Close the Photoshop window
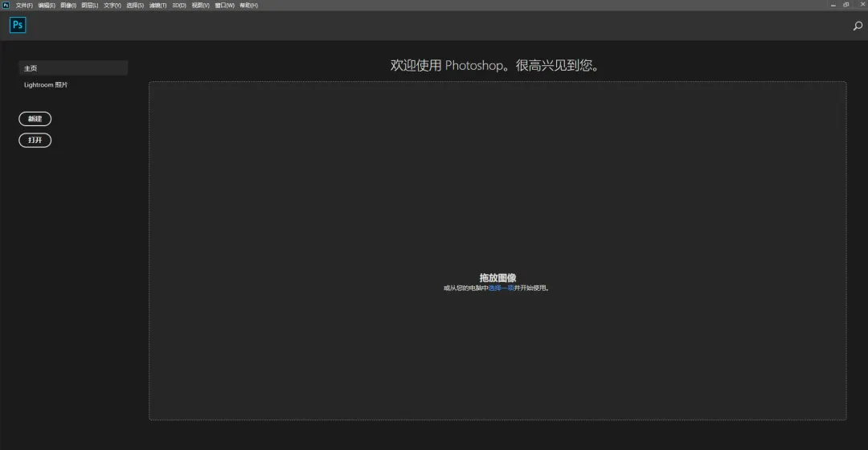 pos(862,5)
